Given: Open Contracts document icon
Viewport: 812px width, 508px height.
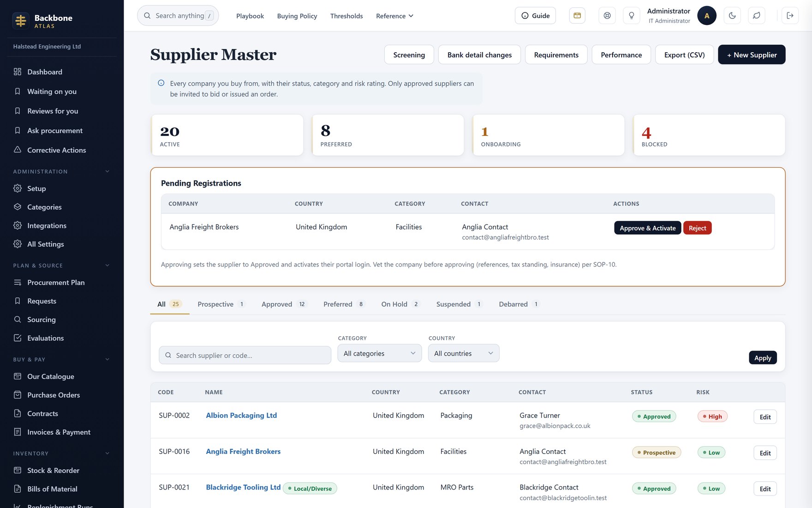Looking at the screenshot, I should pyautogui.click(x=18, y=413).
